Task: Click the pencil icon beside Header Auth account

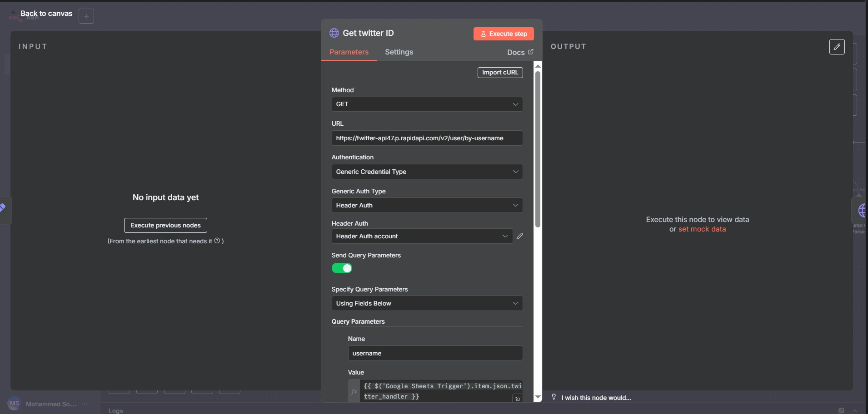Action: [520, 236]
